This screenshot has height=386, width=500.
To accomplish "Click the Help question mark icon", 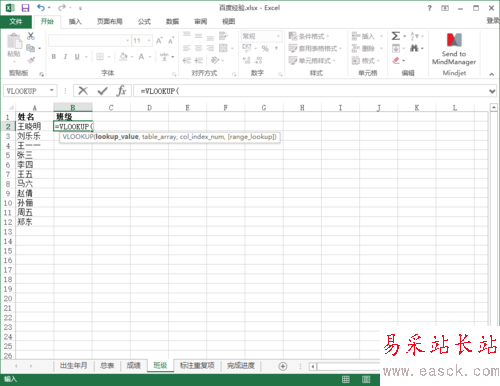I will (430, 8).
